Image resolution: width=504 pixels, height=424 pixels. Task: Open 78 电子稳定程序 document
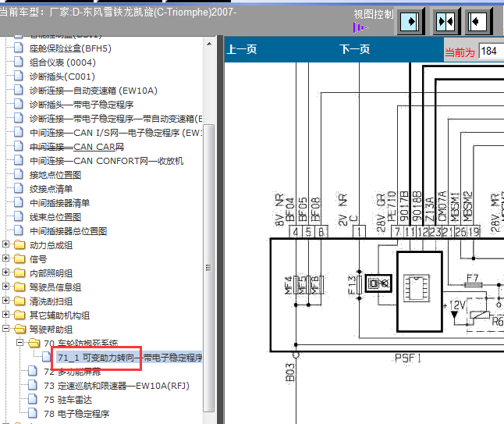76,414
